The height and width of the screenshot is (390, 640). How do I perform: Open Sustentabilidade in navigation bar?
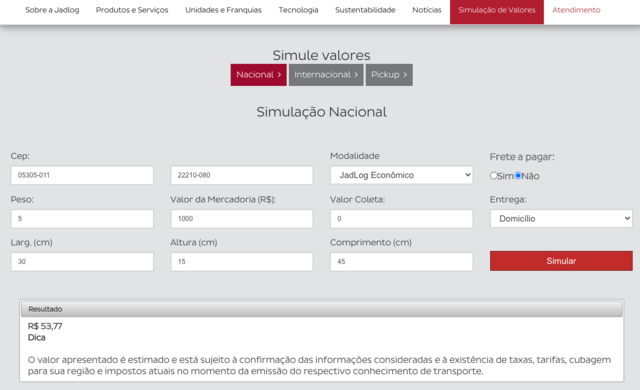coord(365,10)
